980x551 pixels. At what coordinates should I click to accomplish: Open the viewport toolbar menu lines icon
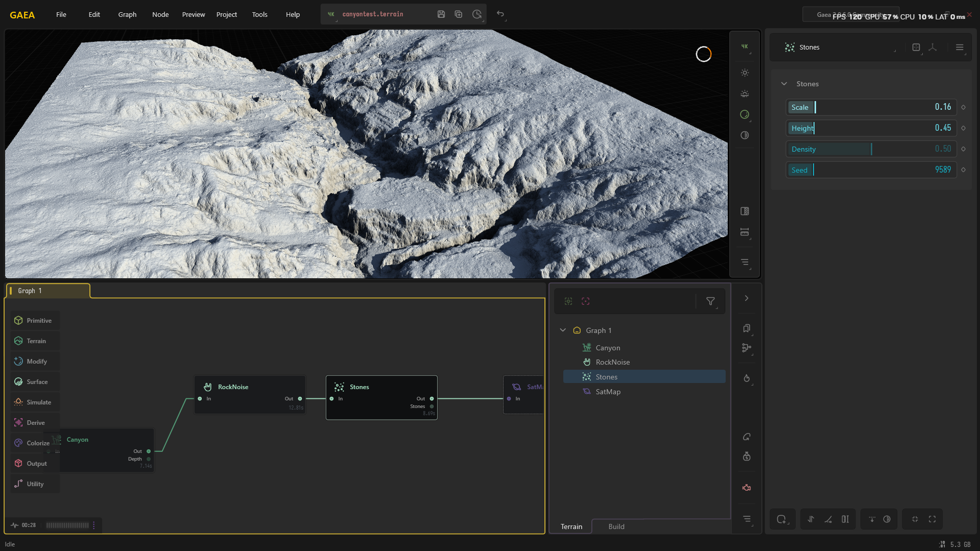click(x=745, y=262)
